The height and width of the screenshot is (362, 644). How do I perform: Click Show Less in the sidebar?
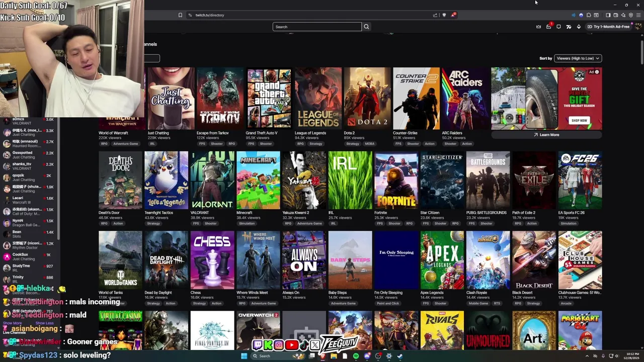point(44,323)
